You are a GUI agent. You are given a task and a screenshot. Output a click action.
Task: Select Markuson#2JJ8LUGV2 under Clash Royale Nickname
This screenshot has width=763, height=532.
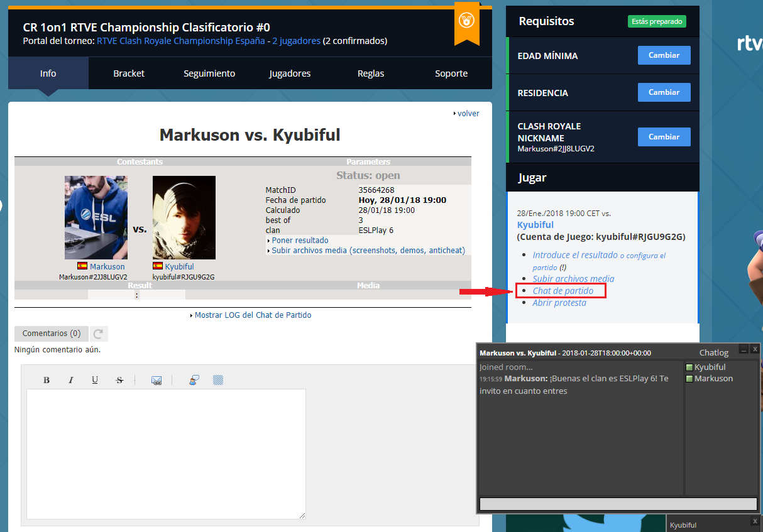click(556, 149)
